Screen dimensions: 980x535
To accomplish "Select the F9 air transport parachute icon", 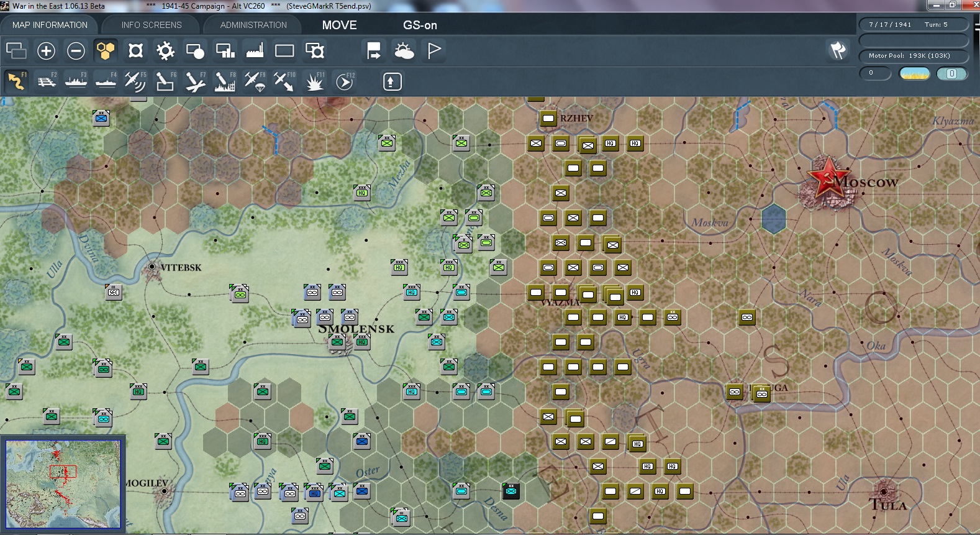I will point(255,81).
